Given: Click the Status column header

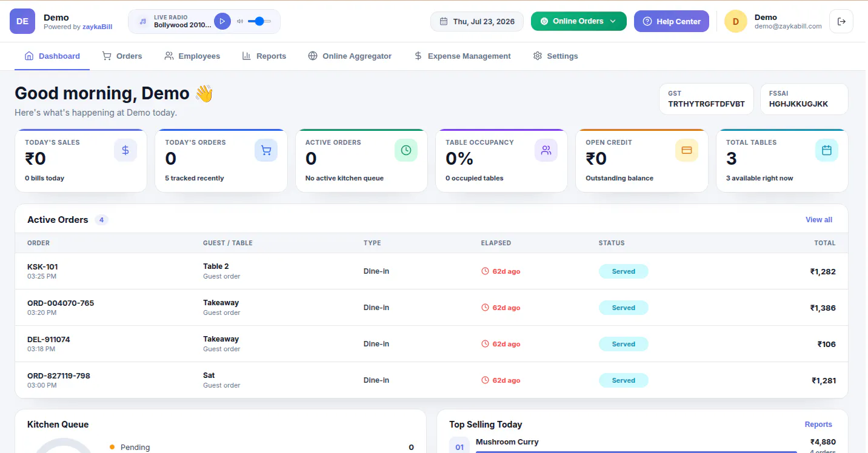Looking at the screenshot, I should tap(612, 243).
